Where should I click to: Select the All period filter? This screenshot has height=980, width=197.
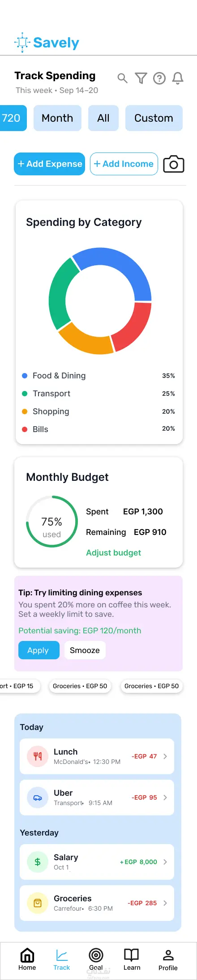[x=103, y=118]
